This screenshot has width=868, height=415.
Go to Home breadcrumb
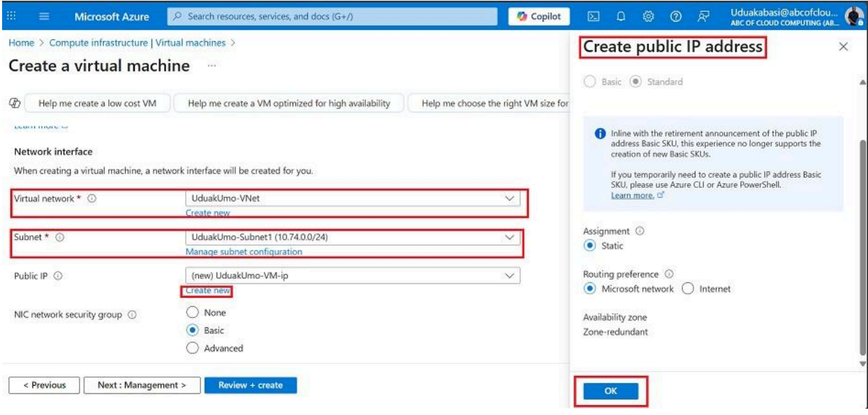pos(20,43)
